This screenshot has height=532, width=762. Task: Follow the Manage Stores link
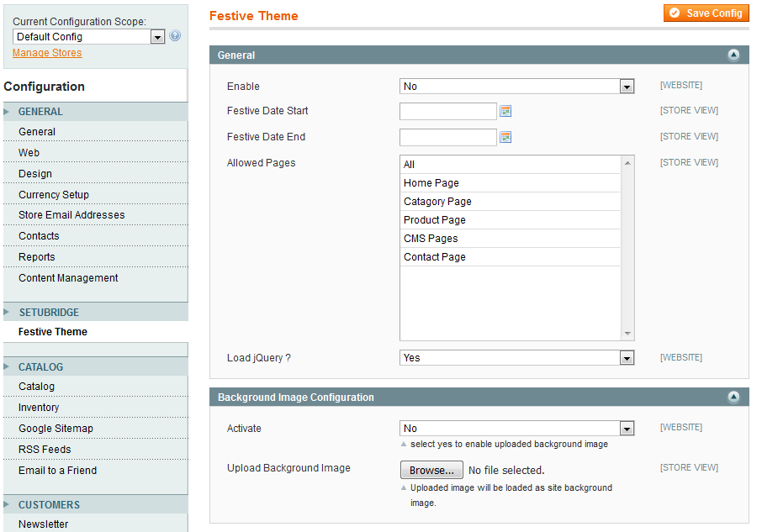(47, 53)
